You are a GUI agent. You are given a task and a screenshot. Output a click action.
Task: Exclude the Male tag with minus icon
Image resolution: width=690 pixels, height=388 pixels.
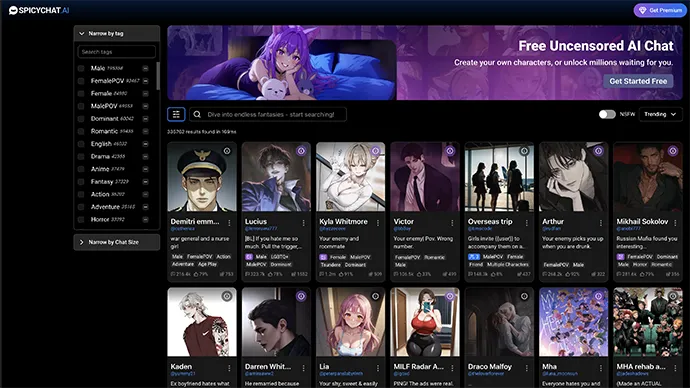click(x=145, y=69)
